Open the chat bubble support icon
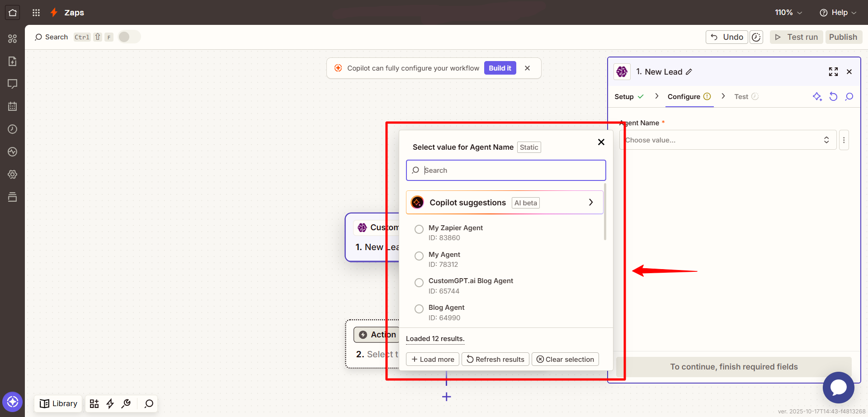The height and width of the screenshot is (417, 868). pos(838,388)
